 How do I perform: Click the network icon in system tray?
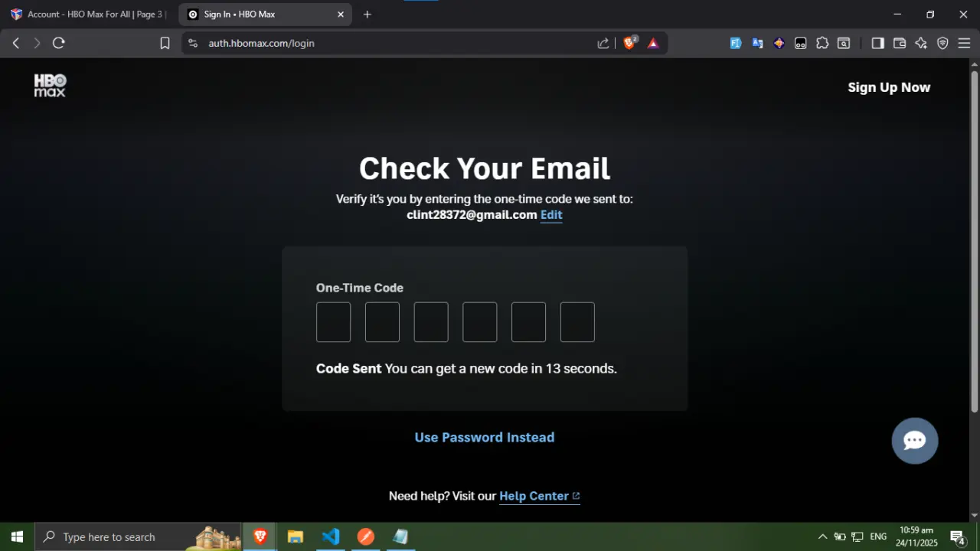(857, 536)
